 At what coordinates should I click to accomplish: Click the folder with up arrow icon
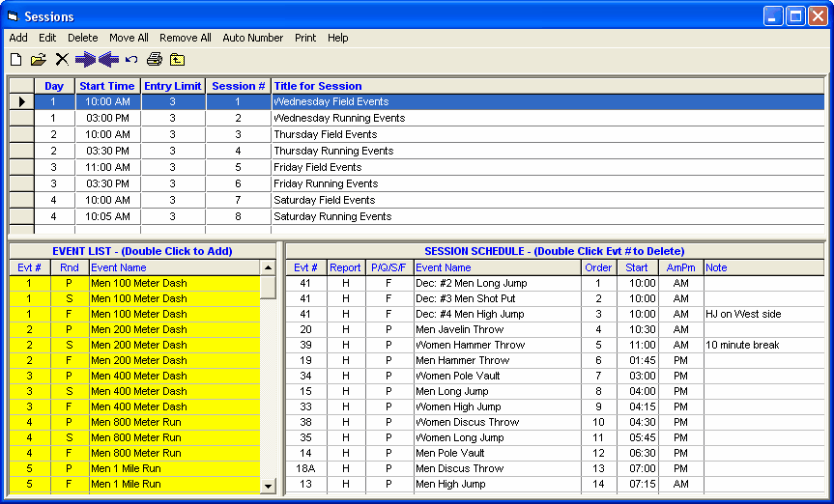(177, 60)
